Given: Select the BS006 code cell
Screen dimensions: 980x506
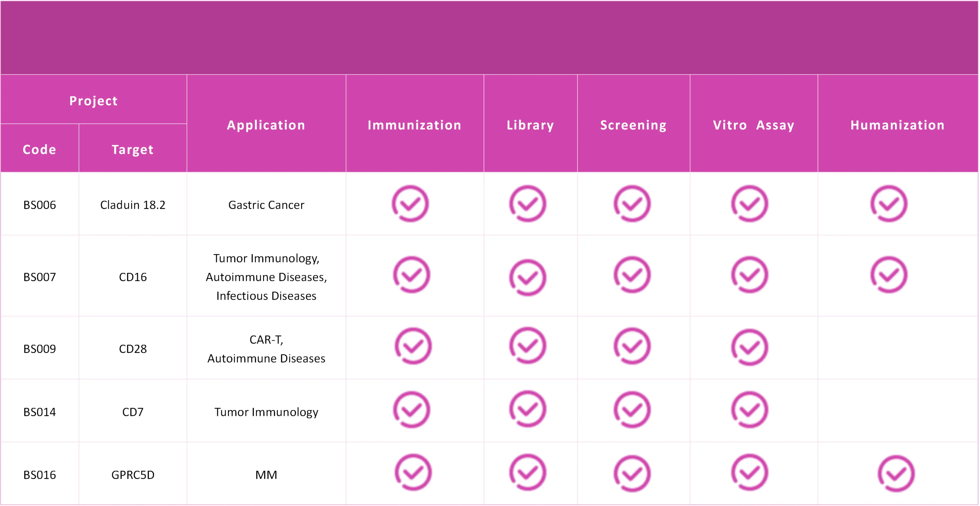Looking at the screenshot, I should point(39,205).
